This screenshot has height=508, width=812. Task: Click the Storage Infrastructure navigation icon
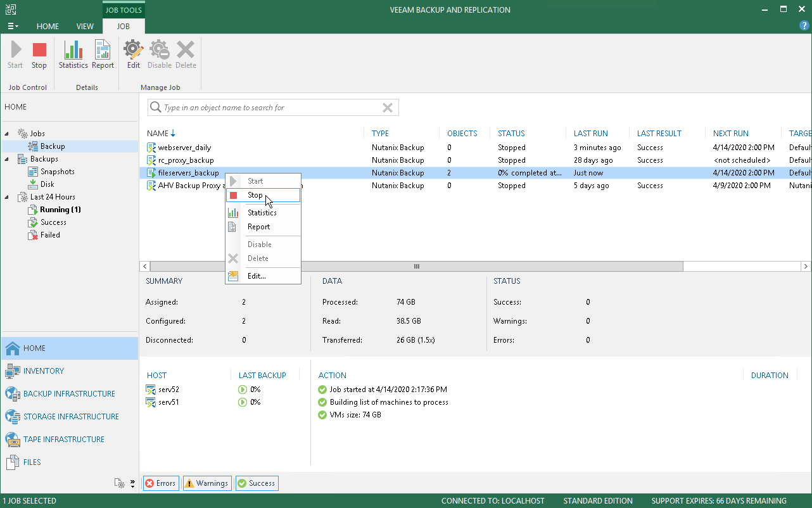tap(13, 417)
